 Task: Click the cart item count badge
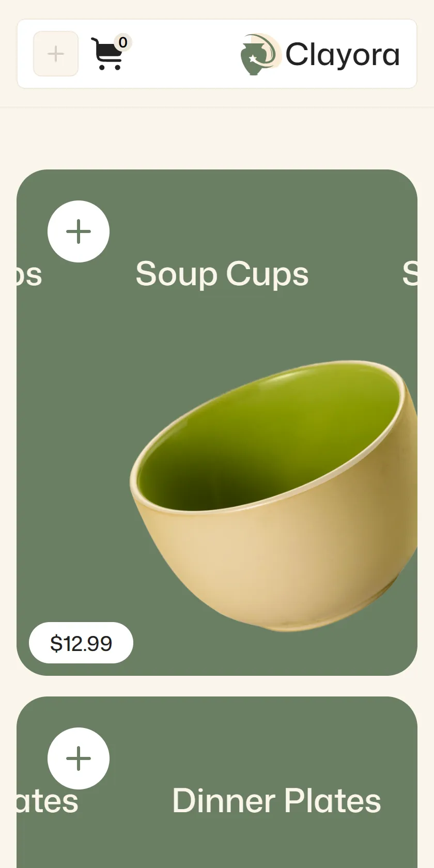(x=123, y=42)
